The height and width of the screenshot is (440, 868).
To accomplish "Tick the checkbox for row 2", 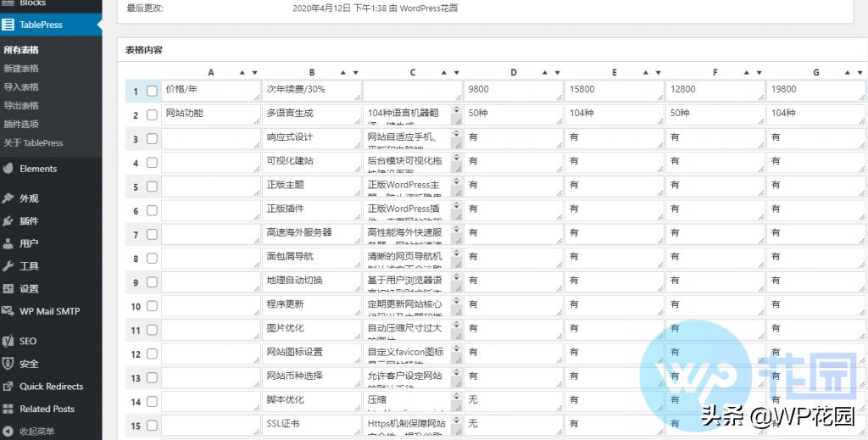I will tap(152, 115).
